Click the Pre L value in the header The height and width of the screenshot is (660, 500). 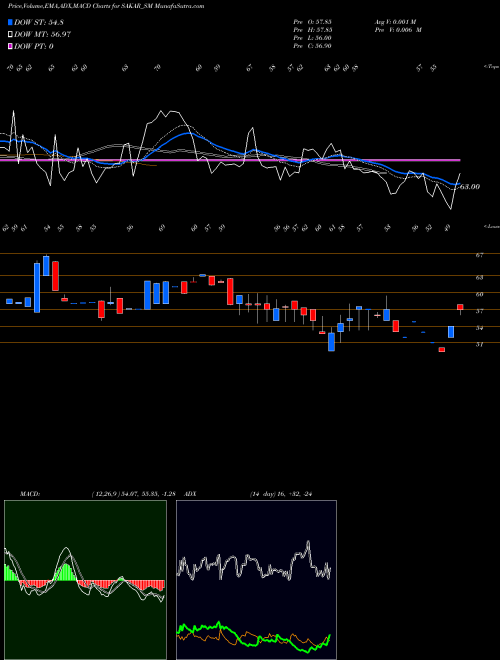pyautogui.click(x=313, y=38)
